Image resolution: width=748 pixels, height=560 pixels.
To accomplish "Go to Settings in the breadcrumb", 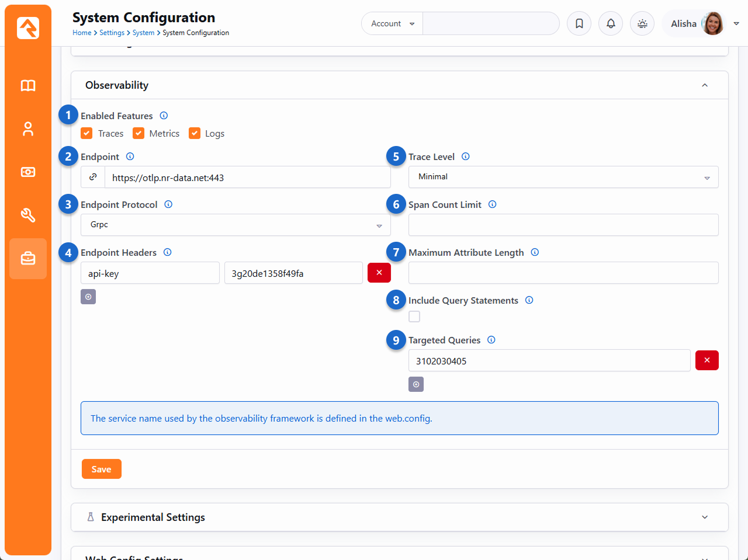I will pos(112,33).
